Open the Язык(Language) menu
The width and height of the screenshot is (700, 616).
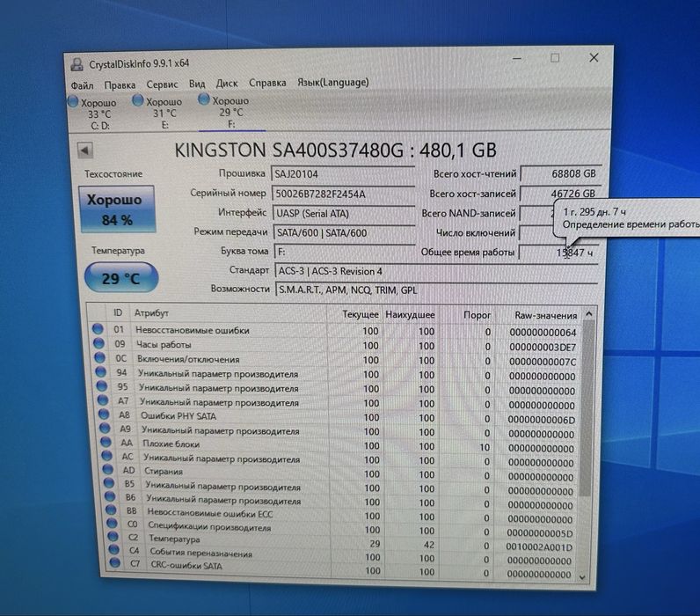click(333, 82)
